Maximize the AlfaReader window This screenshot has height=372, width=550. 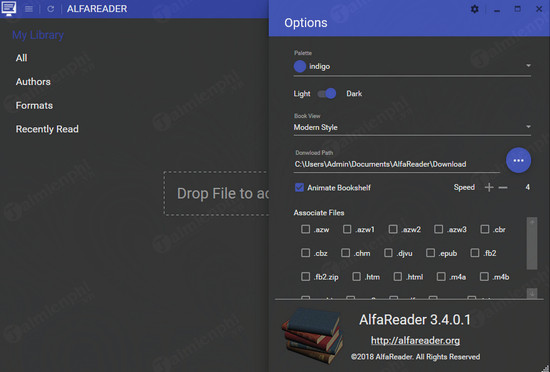517,9
